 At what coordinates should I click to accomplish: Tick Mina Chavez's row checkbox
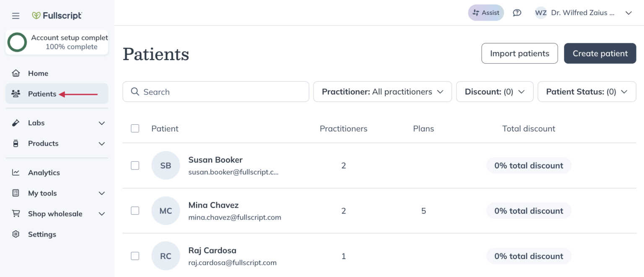135,211
